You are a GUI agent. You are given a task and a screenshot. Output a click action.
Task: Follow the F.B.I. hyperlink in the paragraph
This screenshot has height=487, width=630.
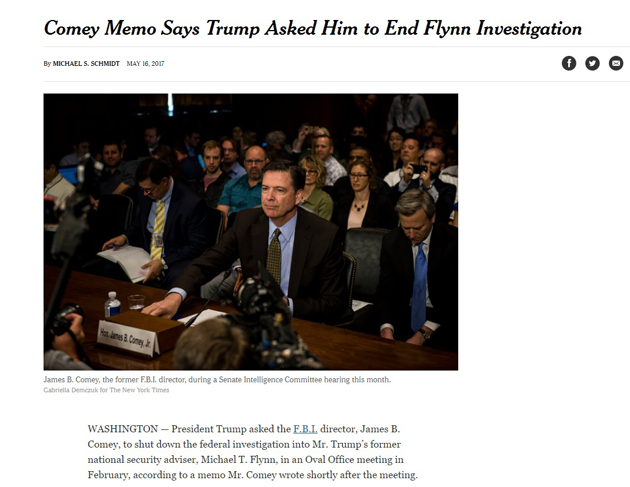point(304,429)
